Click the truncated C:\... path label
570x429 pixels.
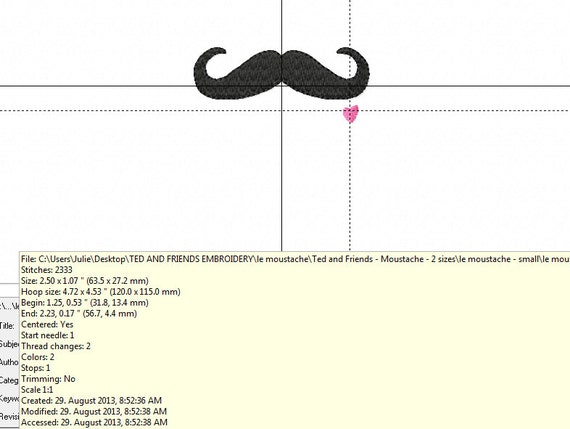pyautogui.click(x=9, y=307)
